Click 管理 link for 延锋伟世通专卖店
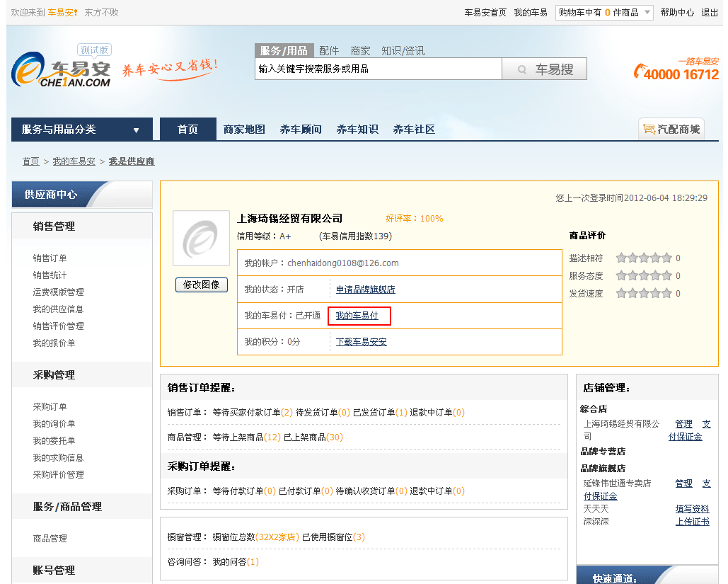 pyautogui.click(x=684, y=483)
